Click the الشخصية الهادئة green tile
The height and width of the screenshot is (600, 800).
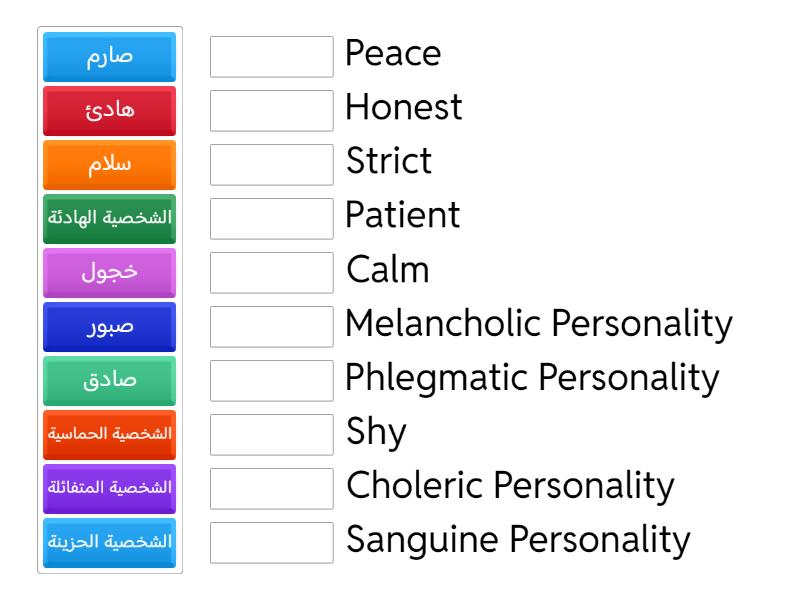pyautogui.click(x=110, y=219)
